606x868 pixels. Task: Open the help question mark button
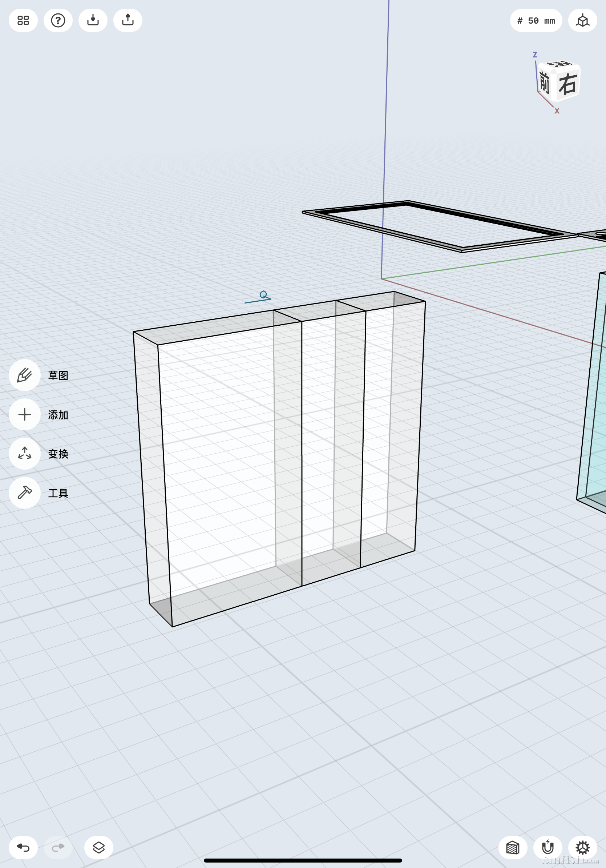click(x=58, y=20)
